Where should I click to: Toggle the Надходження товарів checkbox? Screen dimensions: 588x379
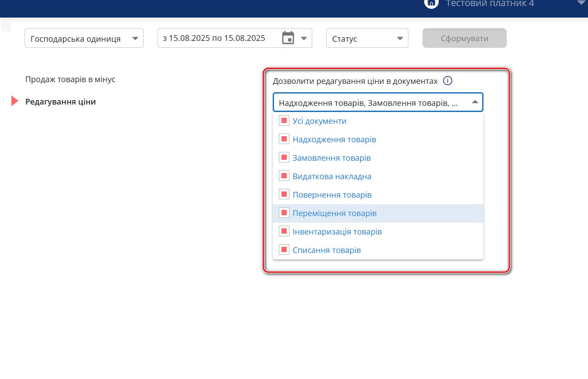[x=284, y=139]
